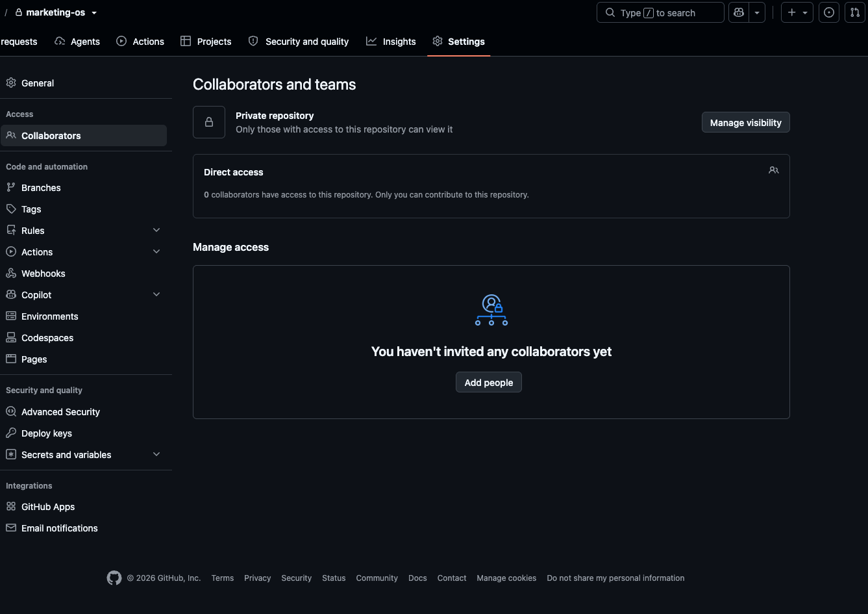Viewport: 868px width, 614px height.
Task: Click the GitHub logo in the footer
Action: pos(114,578)
